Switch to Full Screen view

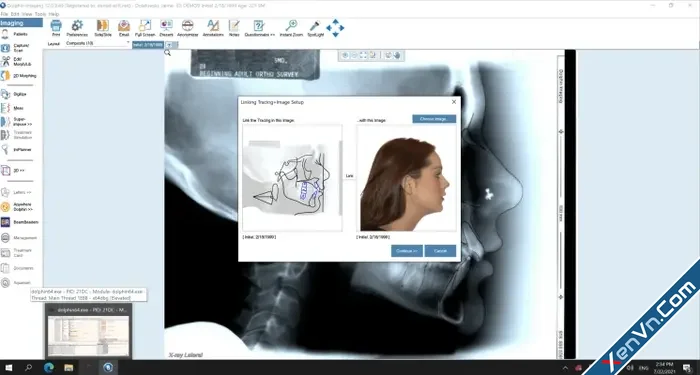145,28
